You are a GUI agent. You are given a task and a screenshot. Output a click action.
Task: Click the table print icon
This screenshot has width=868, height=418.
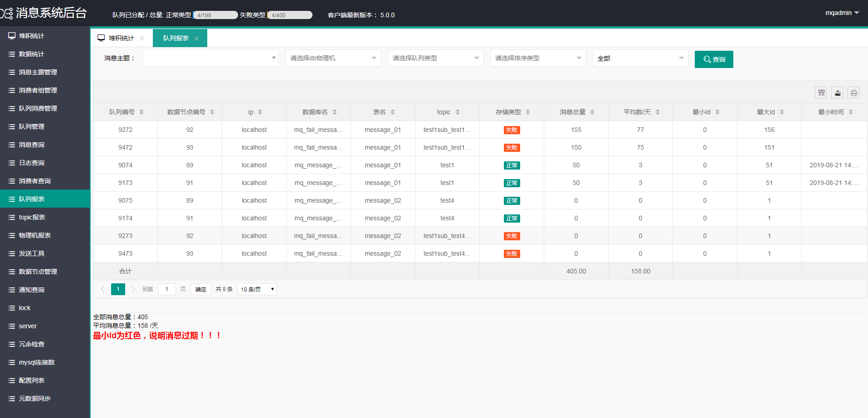click(x=854, y=93)
